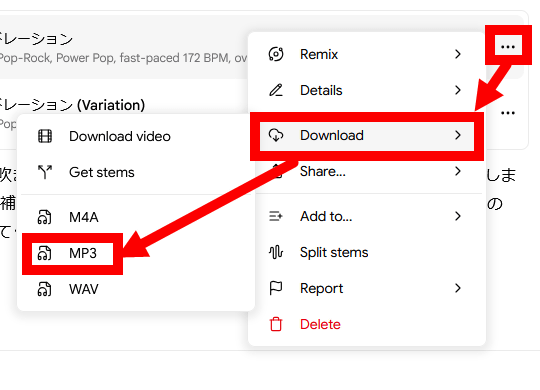The height and width of the screenshot is (390, 540).
Task: Open three-dot menu for first song
Action: tap(508, 47)
